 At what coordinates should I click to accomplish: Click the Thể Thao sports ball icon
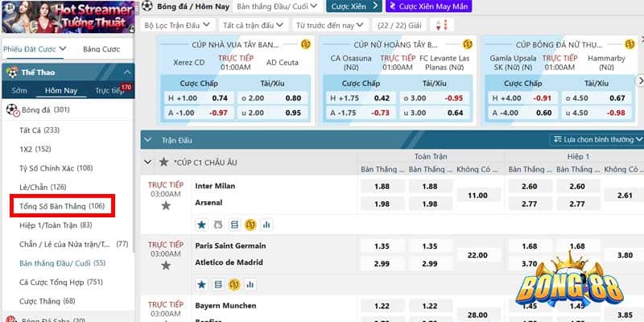[x=12, y=72]
